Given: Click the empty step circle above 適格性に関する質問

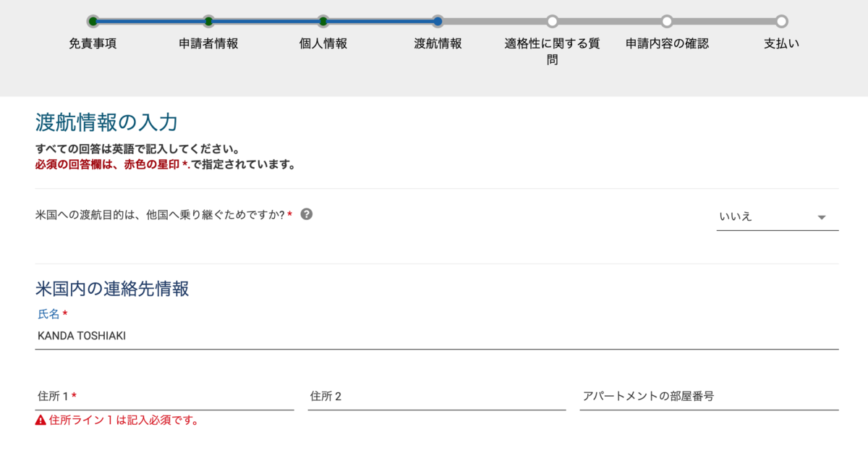Looking at the screenshot, I should pos(553,21).
